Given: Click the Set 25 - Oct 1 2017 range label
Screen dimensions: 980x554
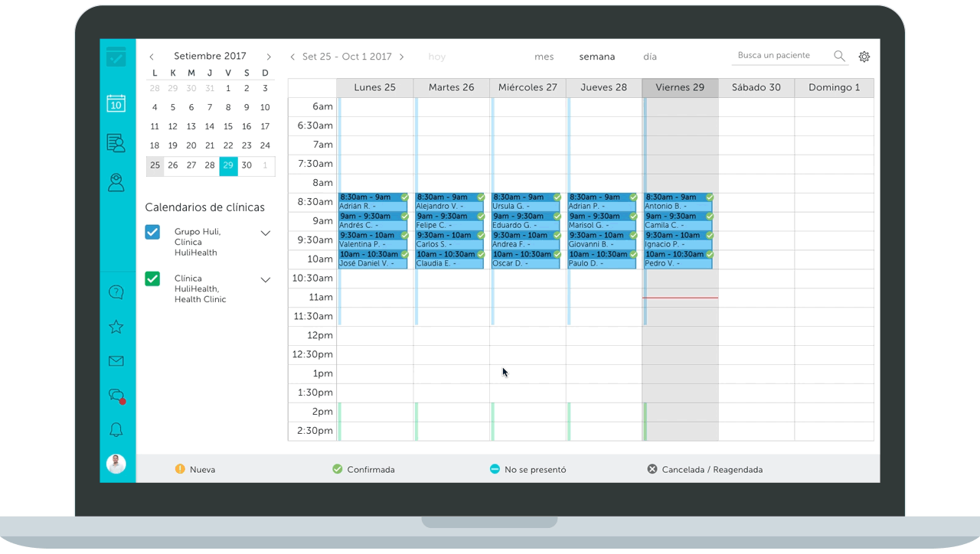Looking at the screenshot, I should [347, 57].
